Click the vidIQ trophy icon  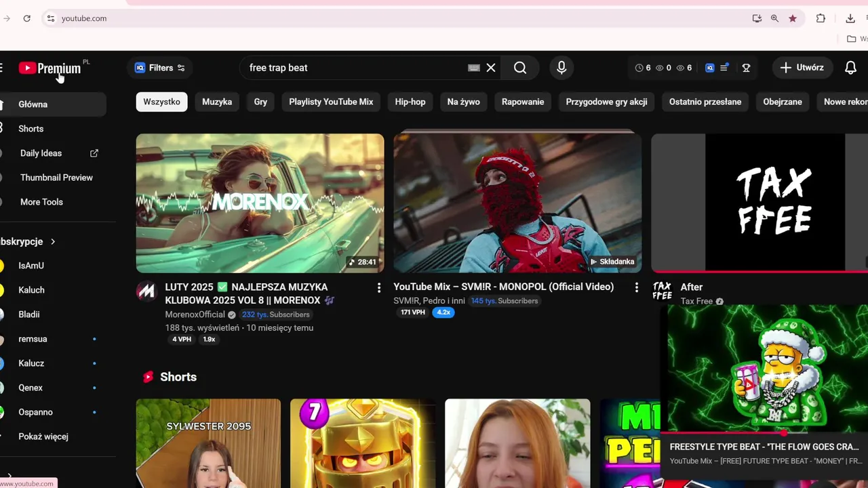click(x=746, y=68)
